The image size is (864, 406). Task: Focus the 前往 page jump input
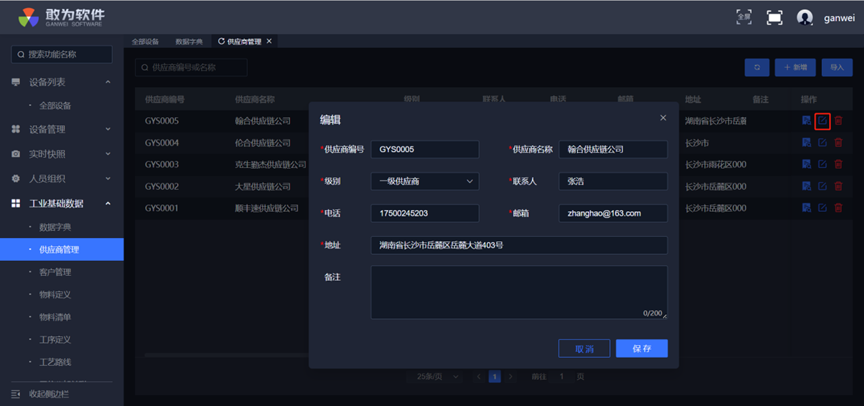[561, 377]
